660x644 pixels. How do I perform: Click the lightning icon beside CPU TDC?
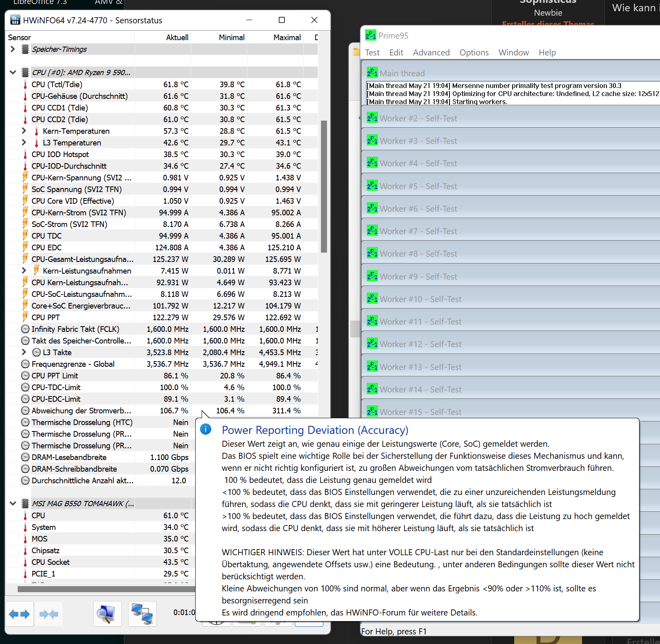[25, 235]
